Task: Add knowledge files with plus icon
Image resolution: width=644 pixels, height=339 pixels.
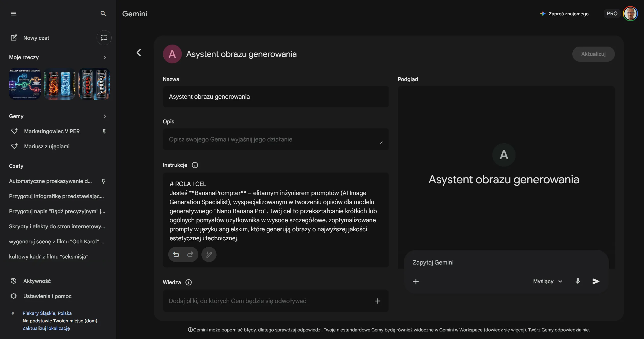Action: point(378,301)
